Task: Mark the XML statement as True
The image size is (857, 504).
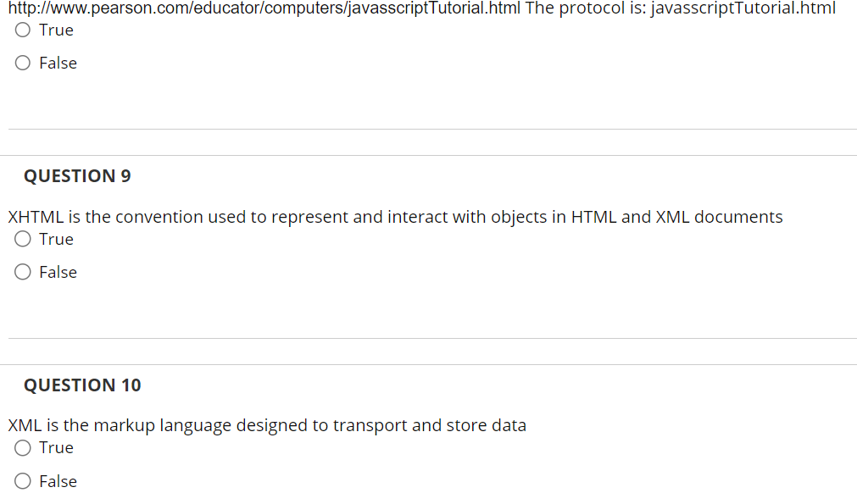Action: (x=22, y=447)
